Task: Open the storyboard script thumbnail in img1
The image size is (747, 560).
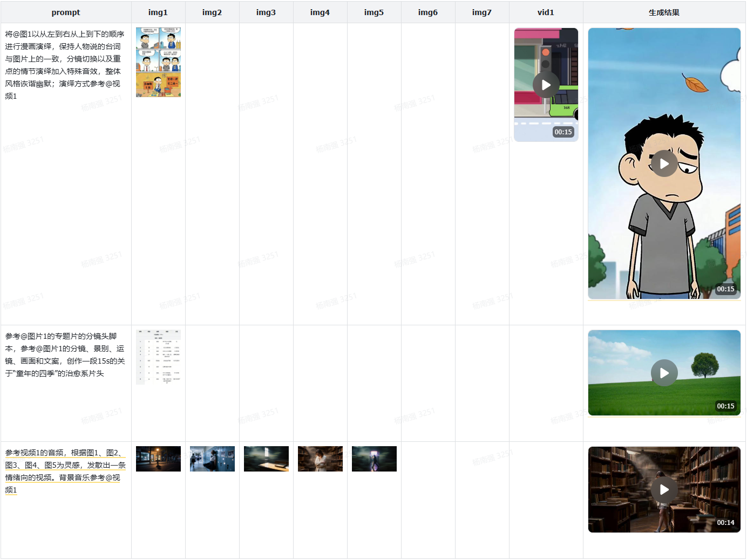Action: pyautogui.click(x=158, y=357)
